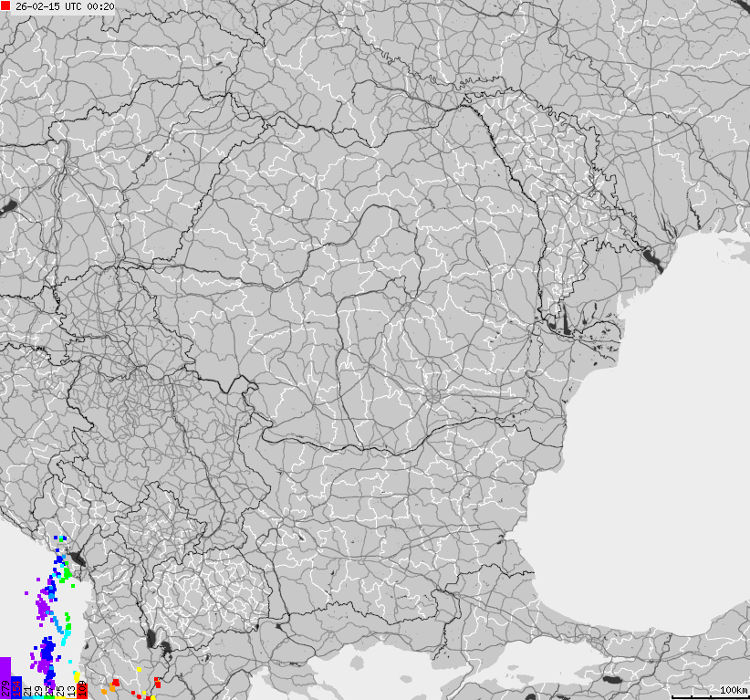Click the orange legend bar labeled 13
The height and width of the screenshot is (700, 750).
pos(71,697)
